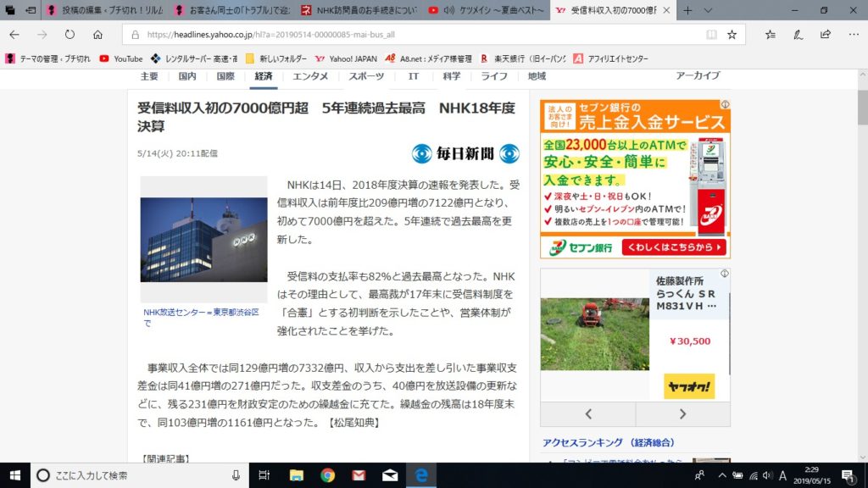868x488 pixels.
Task: Open ad info icon on セブン銀行 banner
Action: tap(725, 104)
